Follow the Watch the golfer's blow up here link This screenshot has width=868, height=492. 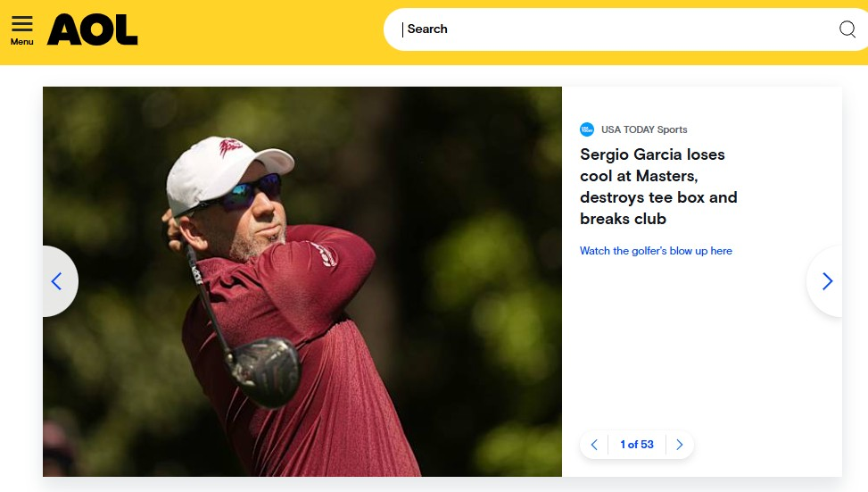tap(656, 251)
